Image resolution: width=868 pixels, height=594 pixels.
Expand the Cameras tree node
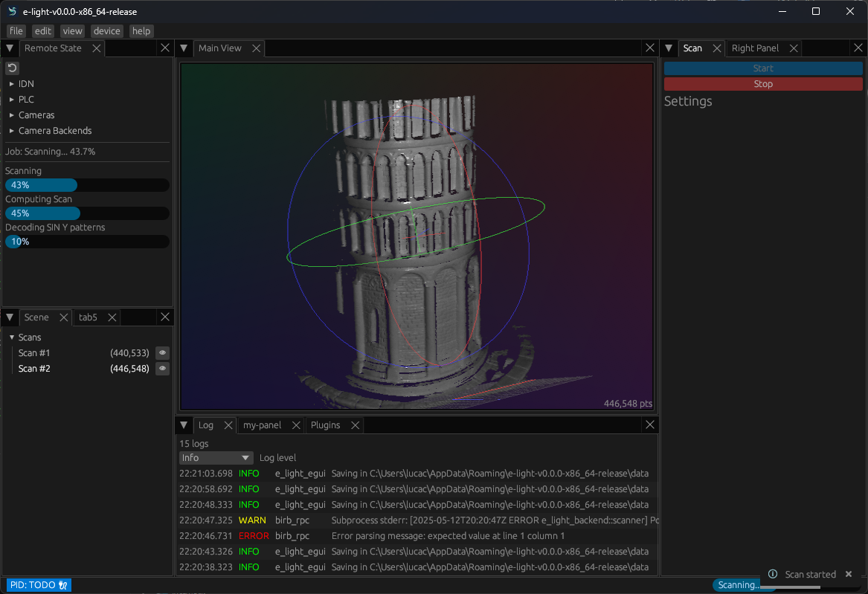click(12, 115)
